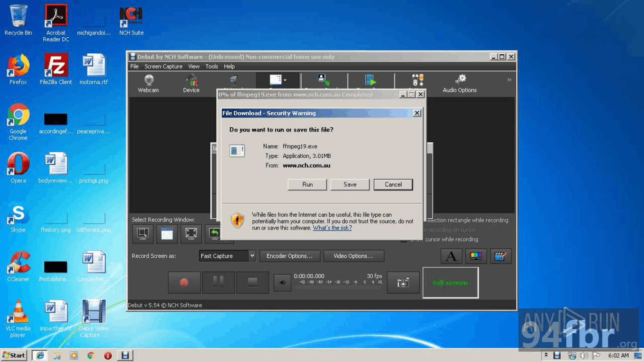Click the previous selection green arrow icon
Viewport: 644px width, 362px height.
pos(215,234)
